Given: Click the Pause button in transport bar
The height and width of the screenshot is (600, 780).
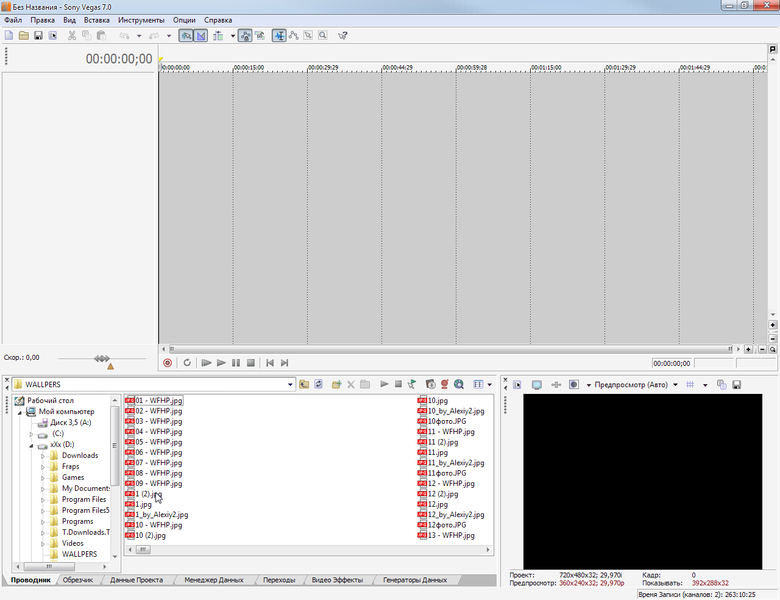Looking at the screenshot, I should tap(236, 363).
